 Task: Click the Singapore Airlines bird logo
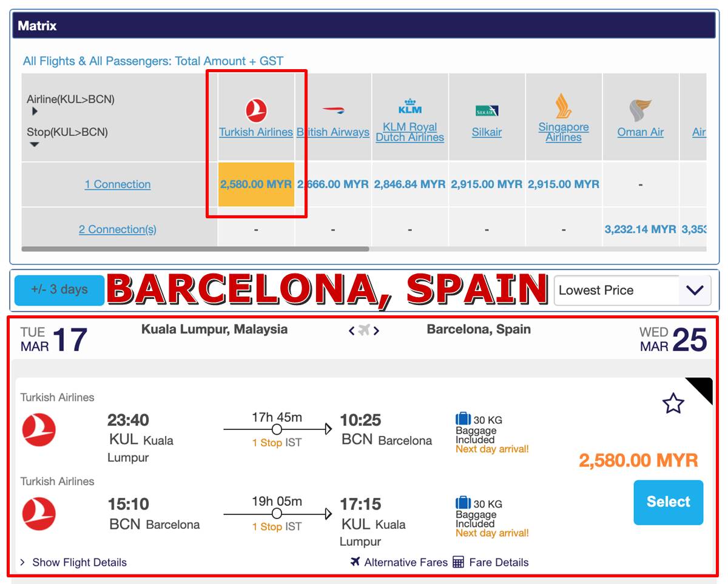pyautogui.click(x=564, y=106)
